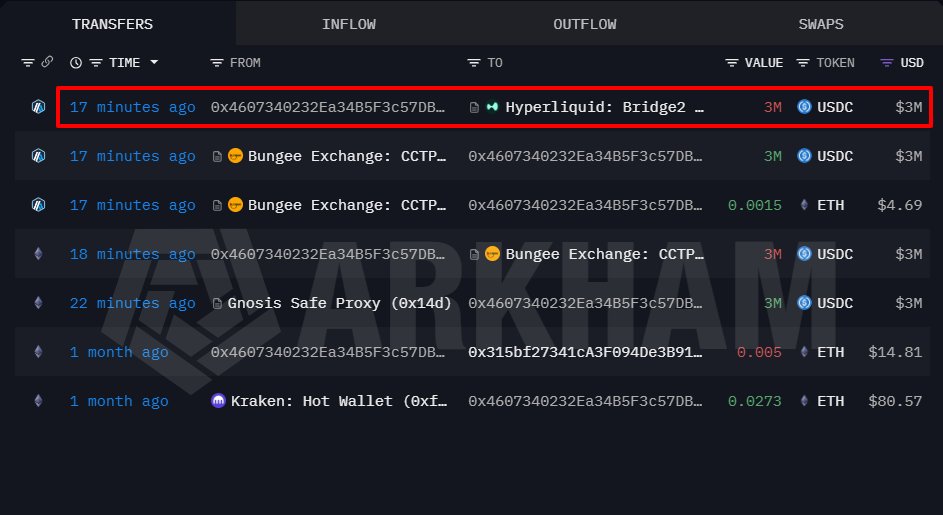Click the chain filter icon in header
This screenshot has height=515, width=943.
pos(28,63)
